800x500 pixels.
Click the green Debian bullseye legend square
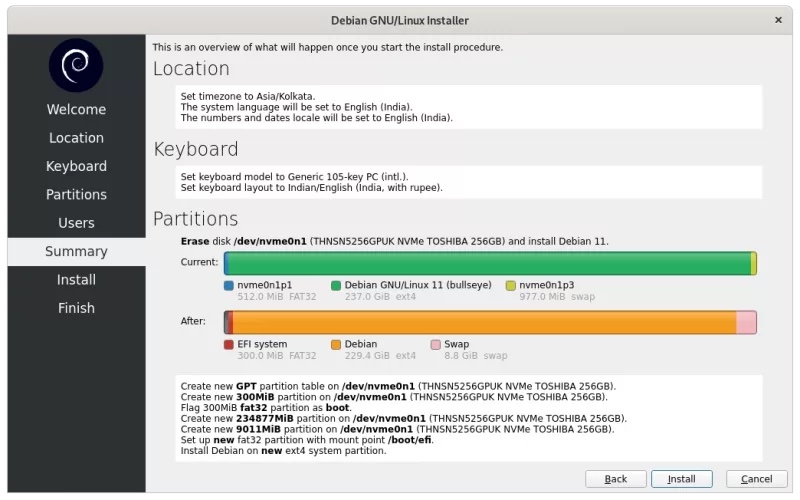coord(336,285)
